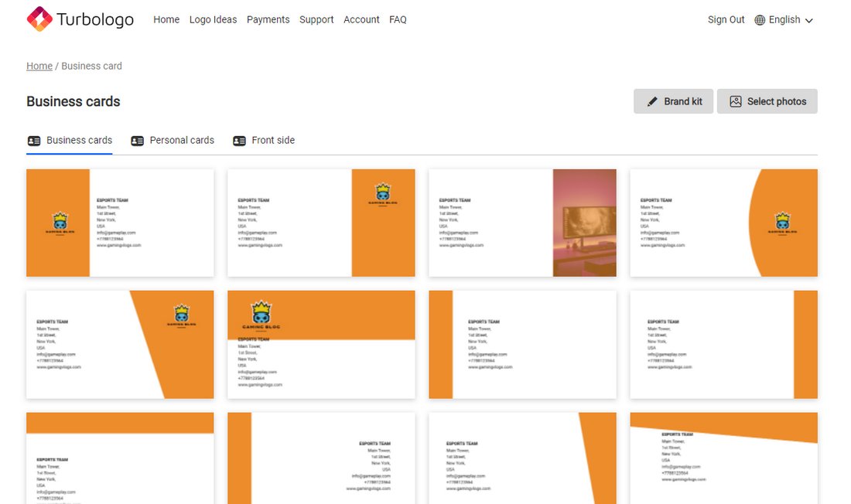Open the Support menu item
Viewport: 851px width, 504px height.
coord(316,19)
